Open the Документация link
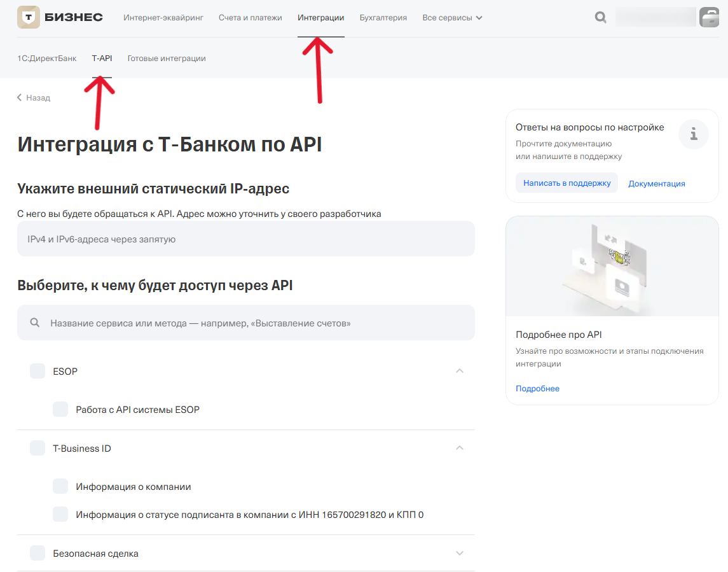The width and height of the screenshot is (728, 572). tap(657, 183)
